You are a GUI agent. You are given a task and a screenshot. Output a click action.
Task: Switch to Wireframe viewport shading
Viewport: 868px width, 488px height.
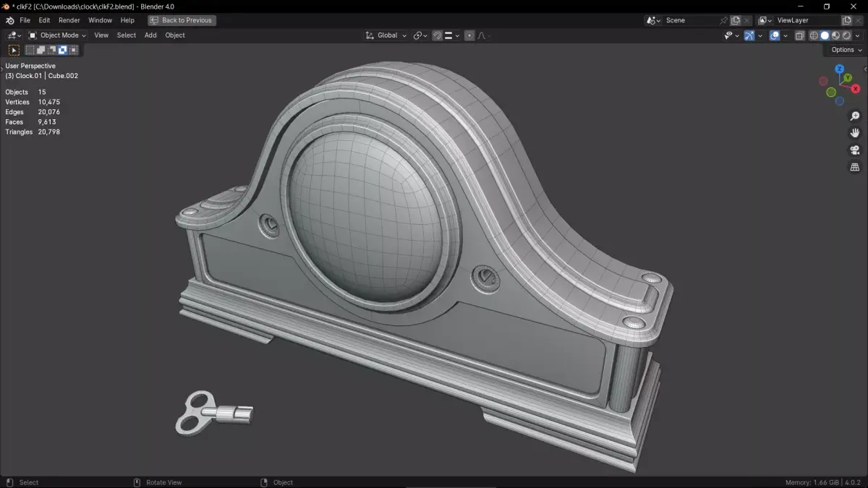(x=814, y=35)
